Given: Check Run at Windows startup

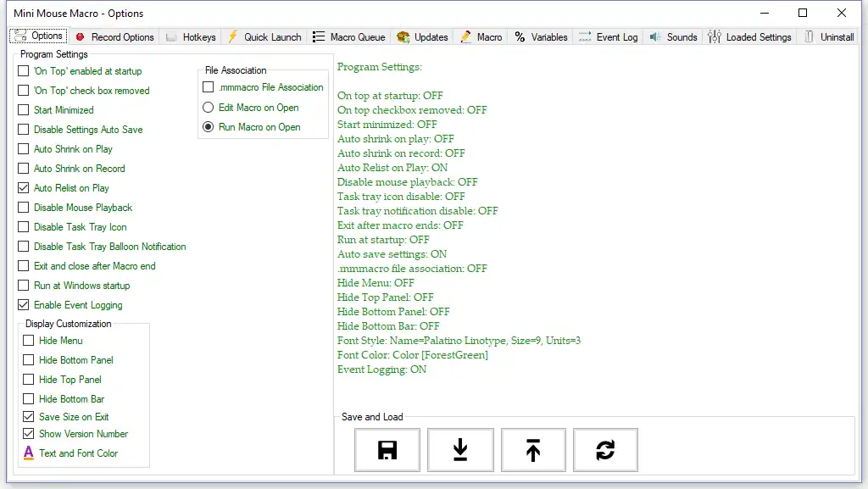Looking at the screenshot, I should point(23,286).
